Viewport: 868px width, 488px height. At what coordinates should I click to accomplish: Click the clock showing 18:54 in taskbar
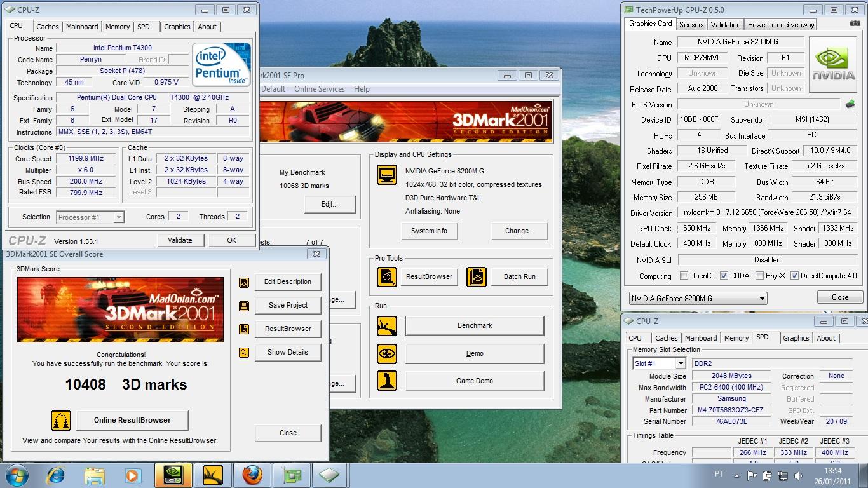833,471
